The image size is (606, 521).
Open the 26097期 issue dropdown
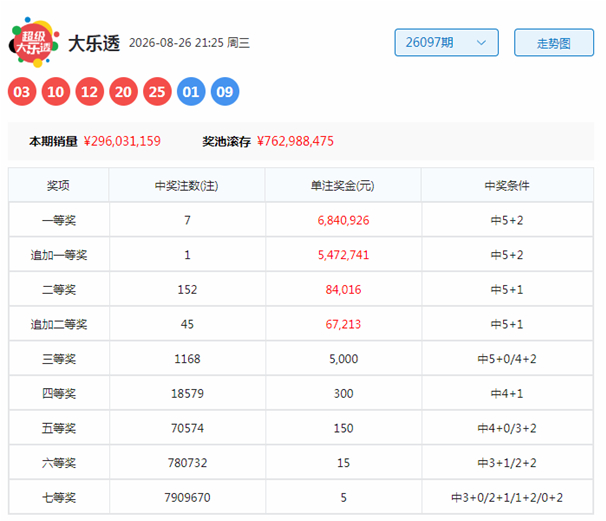(446, 43)
